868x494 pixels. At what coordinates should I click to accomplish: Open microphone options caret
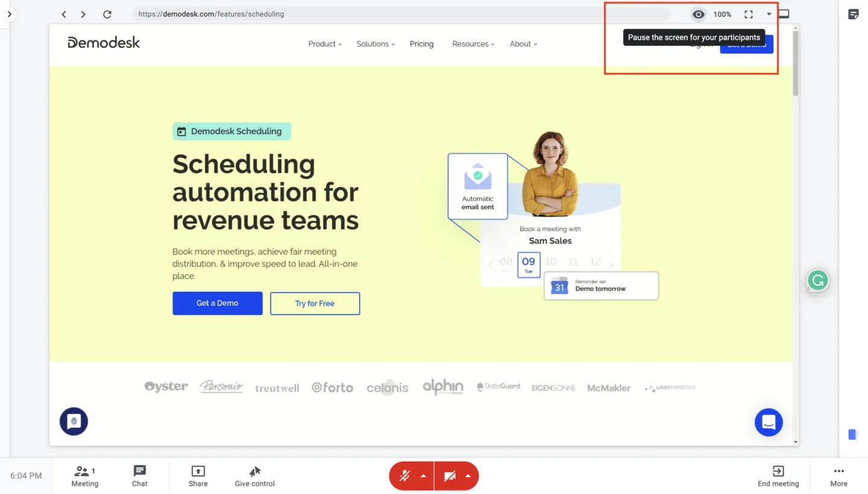(424, 476)
